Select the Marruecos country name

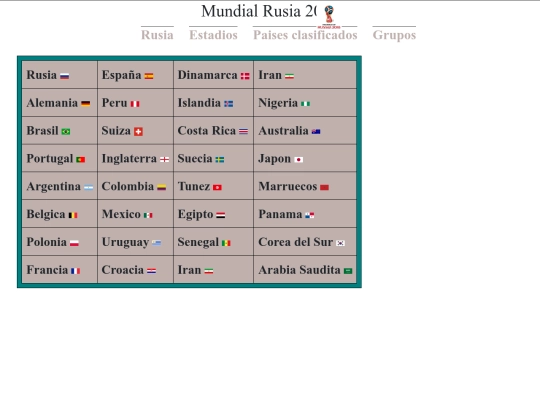288,187
